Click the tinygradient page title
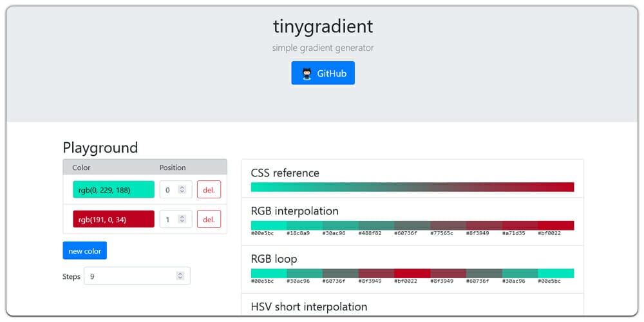 [x=323, y=27]
